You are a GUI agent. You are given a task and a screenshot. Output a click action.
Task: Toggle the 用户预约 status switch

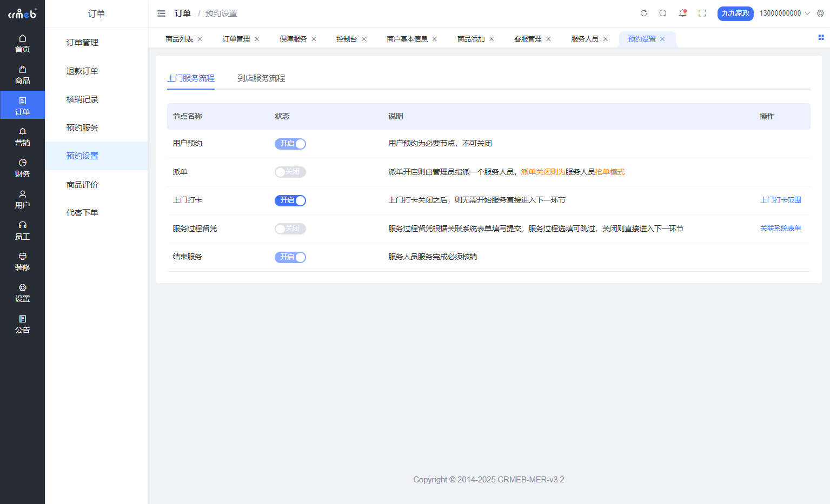coord(290,144)
